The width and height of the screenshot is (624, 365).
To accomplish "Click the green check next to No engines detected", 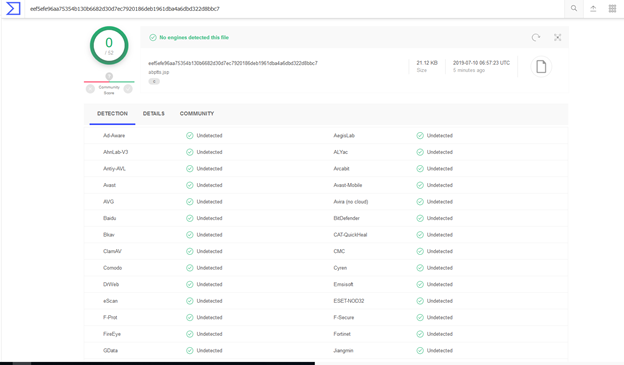I will click(x=153, y=37).
